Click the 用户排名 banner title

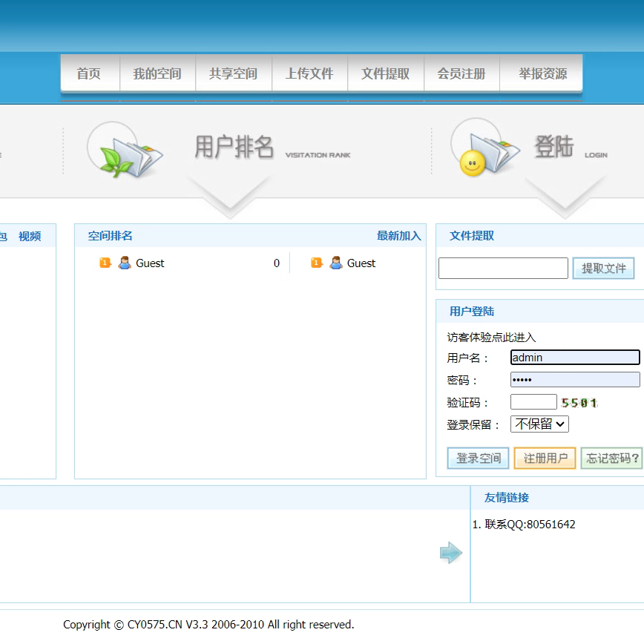click(234, 147)
